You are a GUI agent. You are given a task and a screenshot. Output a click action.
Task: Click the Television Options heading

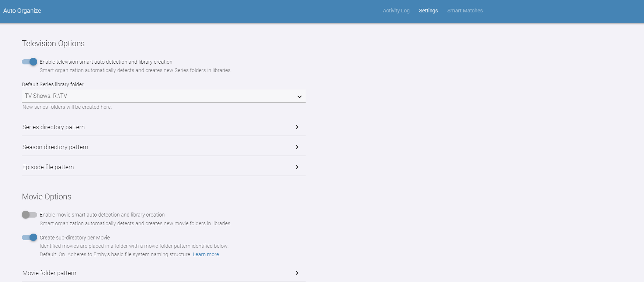click(x=53, y=44)
